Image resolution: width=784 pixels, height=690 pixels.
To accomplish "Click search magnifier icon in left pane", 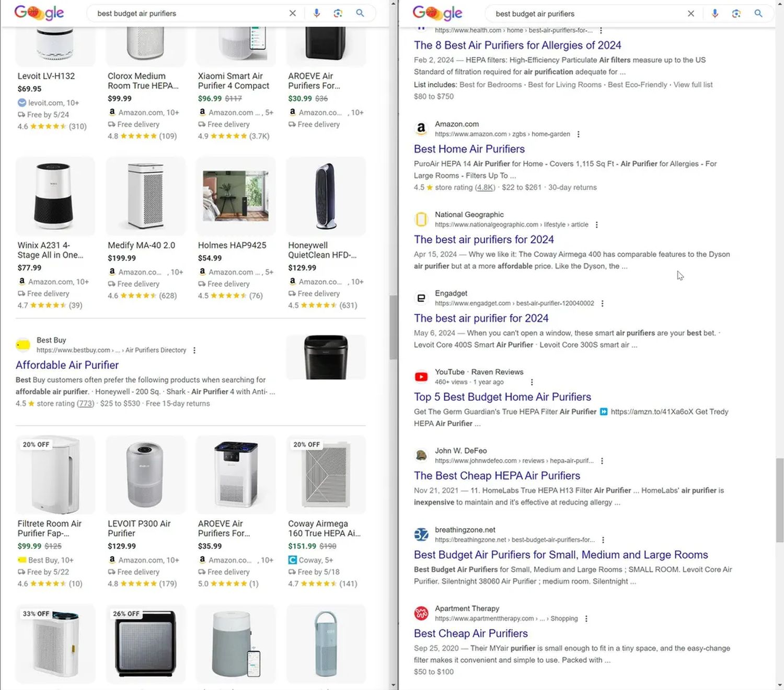I will pos(360,13).
